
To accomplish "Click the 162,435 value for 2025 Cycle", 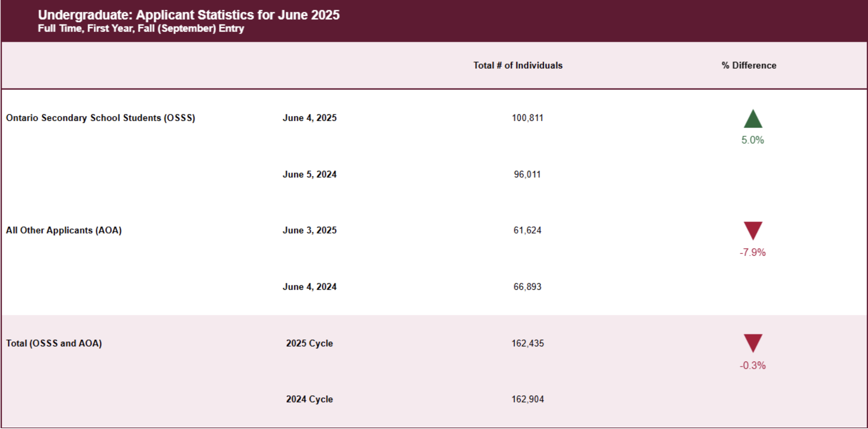I will pyautogui.click(x=528, y=343).
